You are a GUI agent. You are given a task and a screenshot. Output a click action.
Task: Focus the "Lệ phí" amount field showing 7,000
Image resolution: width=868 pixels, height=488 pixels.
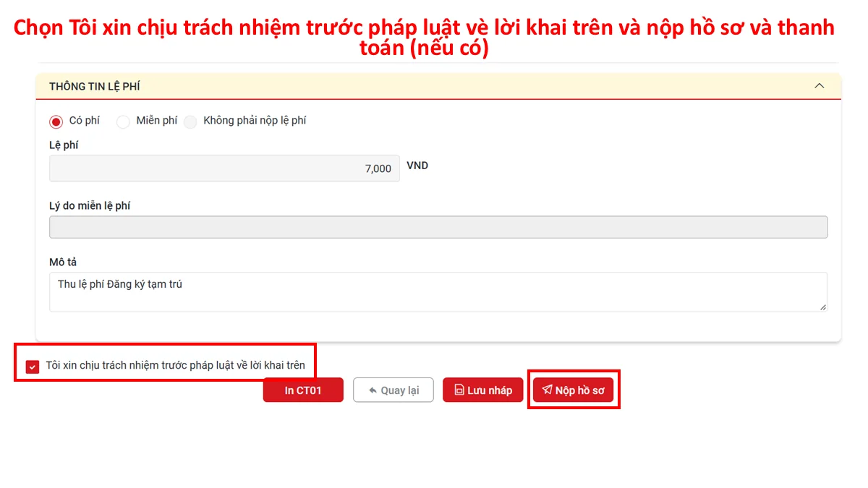(x=224, y=168)
